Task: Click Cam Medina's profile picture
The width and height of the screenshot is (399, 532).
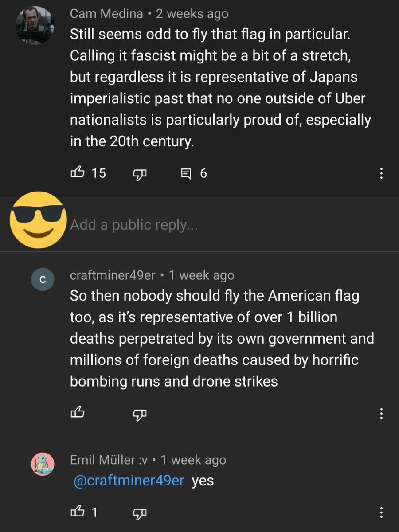Action: click(35, 25)
